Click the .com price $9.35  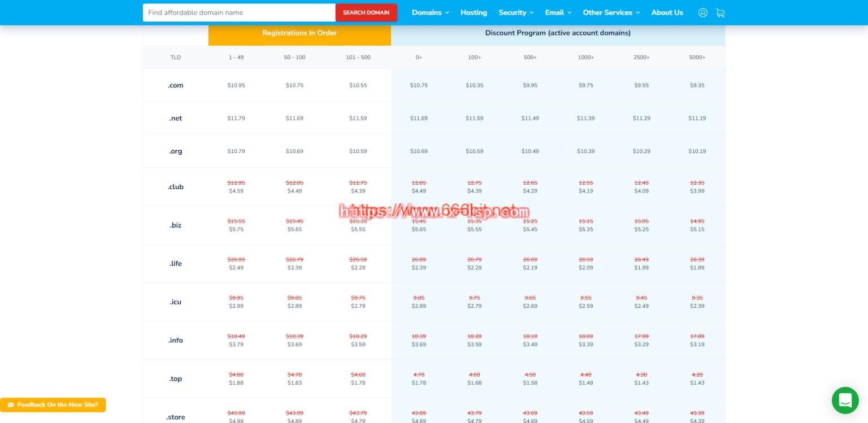pyautogui.click(x=697, y=85)
